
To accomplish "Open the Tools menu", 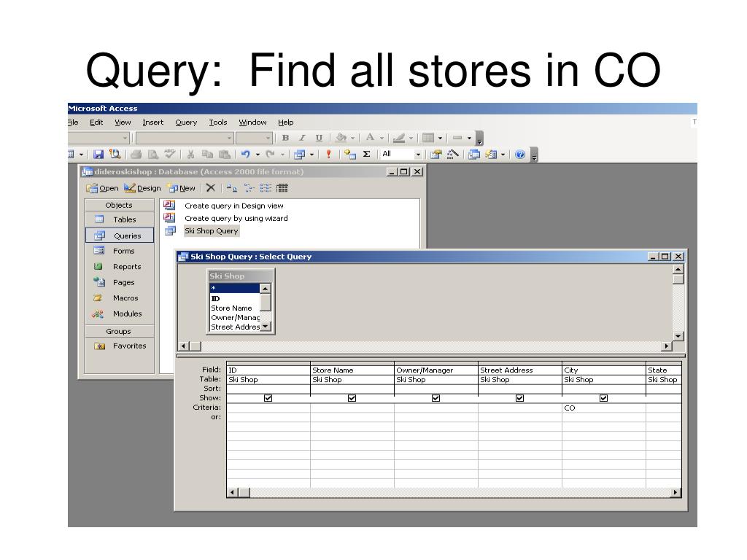I will [x=217, y=122].
